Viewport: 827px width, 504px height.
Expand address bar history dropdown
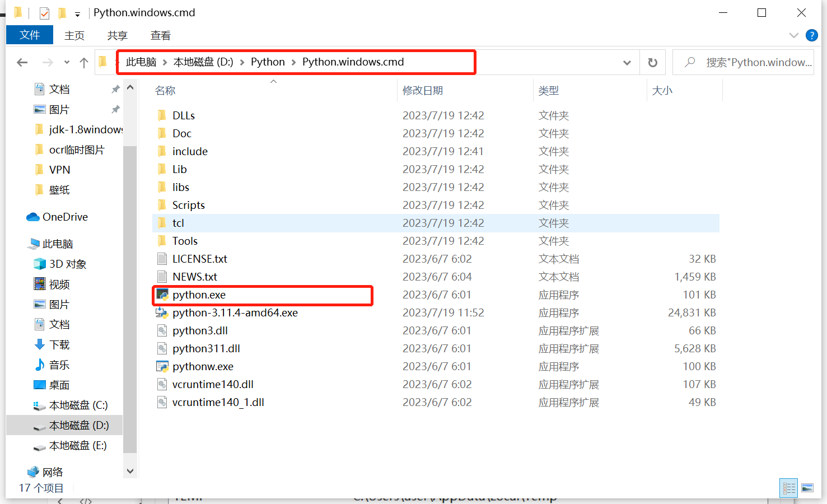[x=627, y=63]
